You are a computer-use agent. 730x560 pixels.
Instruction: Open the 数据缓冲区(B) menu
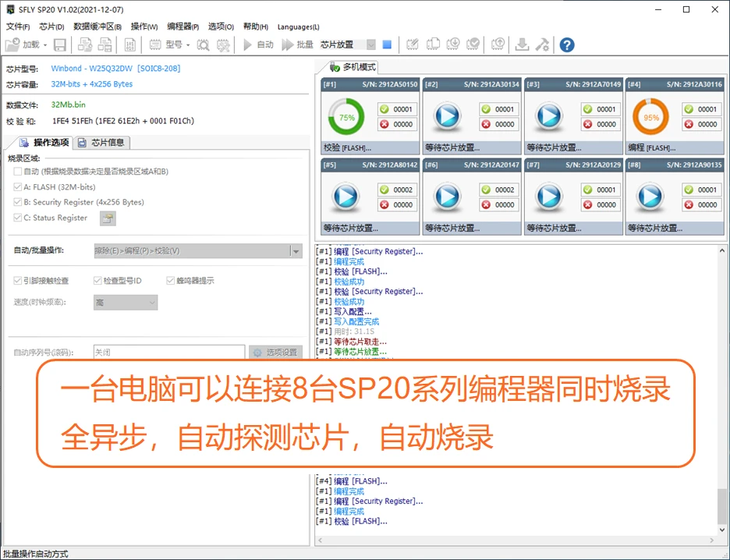[97, 27]
